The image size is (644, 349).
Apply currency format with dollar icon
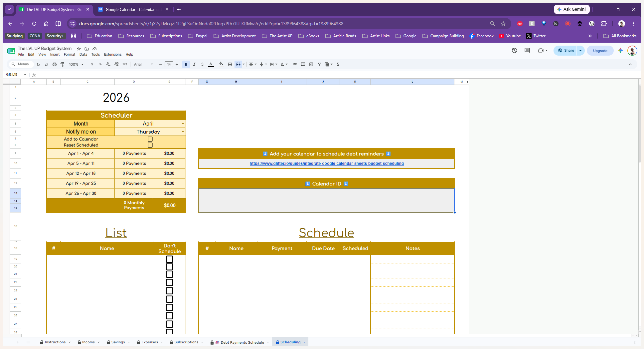[92, 64]
